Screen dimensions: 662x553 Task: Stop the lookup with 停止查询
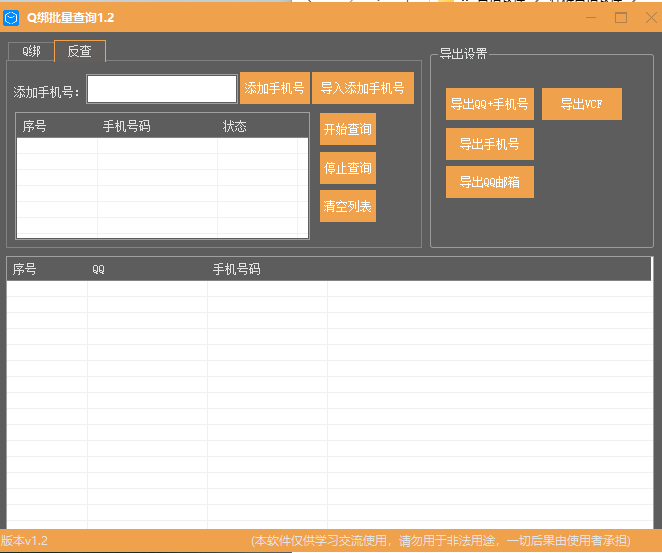click(347, 168)
